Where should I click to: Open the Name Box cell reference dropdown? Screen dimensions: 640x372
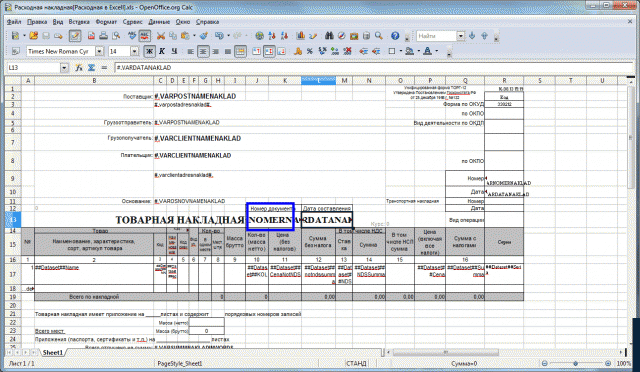(x=64, y=67)
